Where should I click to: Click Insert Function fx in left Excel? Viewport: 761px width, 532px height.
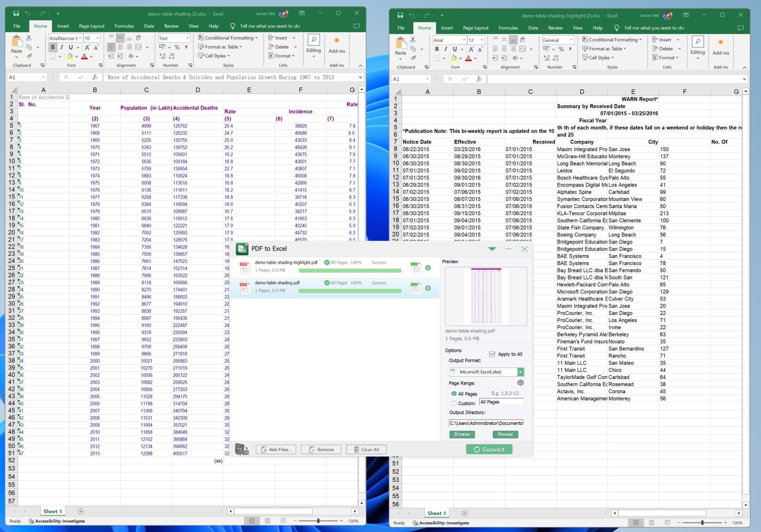pos(95,77)
